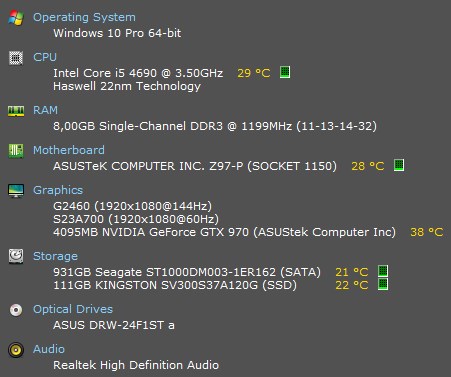The image size is (451, 377).
Task: Click the Optical Drives disc icon
Action: (x=16, y=310)
